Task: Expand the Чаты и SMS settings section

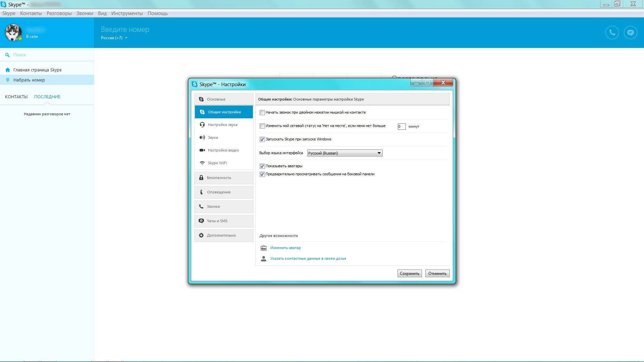Action: (224, 221)
